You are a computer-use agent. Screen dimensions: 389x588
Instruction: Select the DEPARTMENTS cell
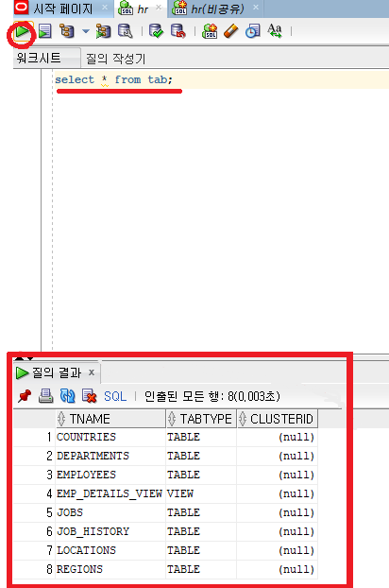[x=110, y=456]
